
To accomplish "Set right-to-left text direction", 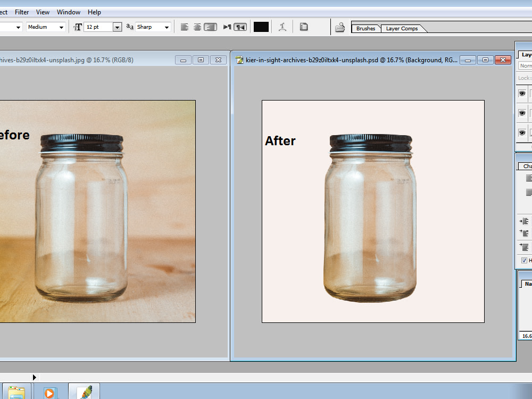I will pyautogui.click(x=240, y=27).
